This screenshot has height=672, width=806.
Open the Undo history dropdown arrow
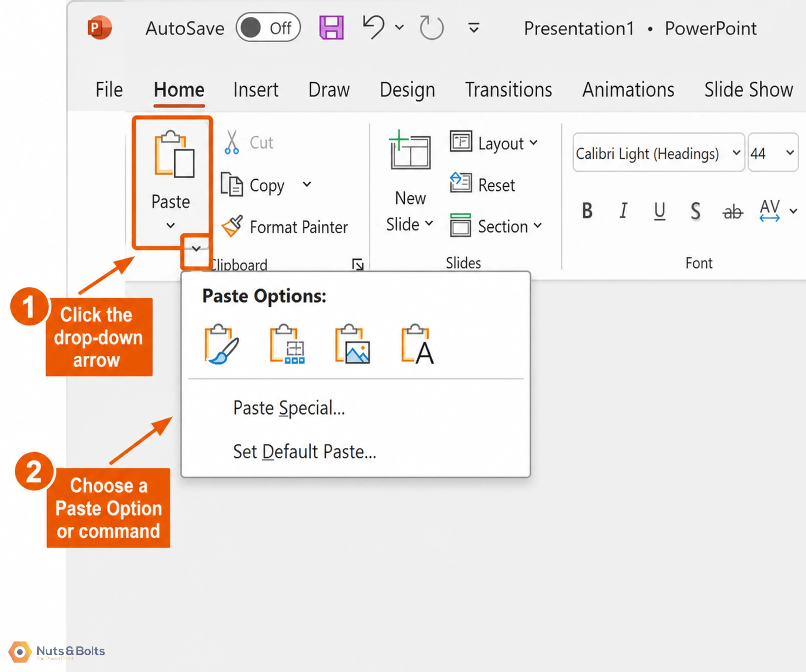click(x=400, y=28)
